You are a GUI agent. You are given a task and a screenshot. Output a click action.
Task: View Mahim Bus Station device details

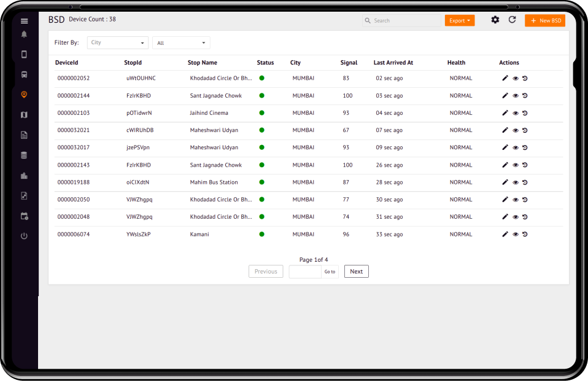click(516, 183)
